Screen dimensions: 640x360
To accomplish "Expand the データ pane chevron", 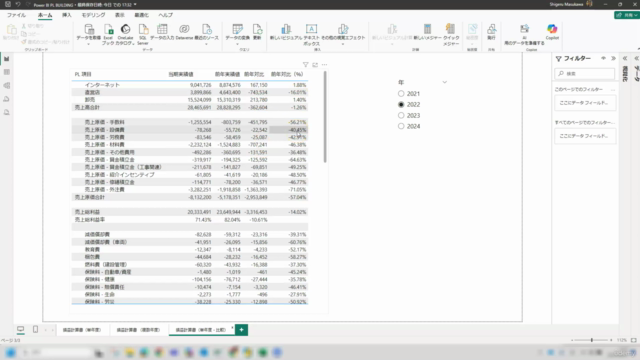I will (636, 58).
